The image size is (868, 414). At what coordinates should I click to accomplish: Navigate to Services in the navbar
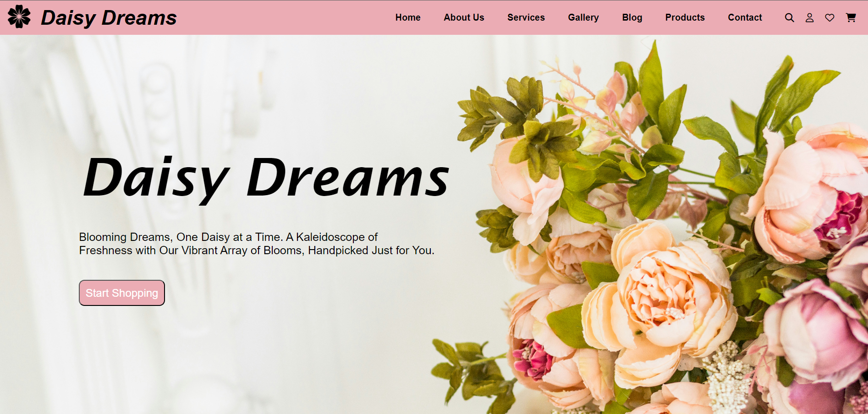[526, 18]
